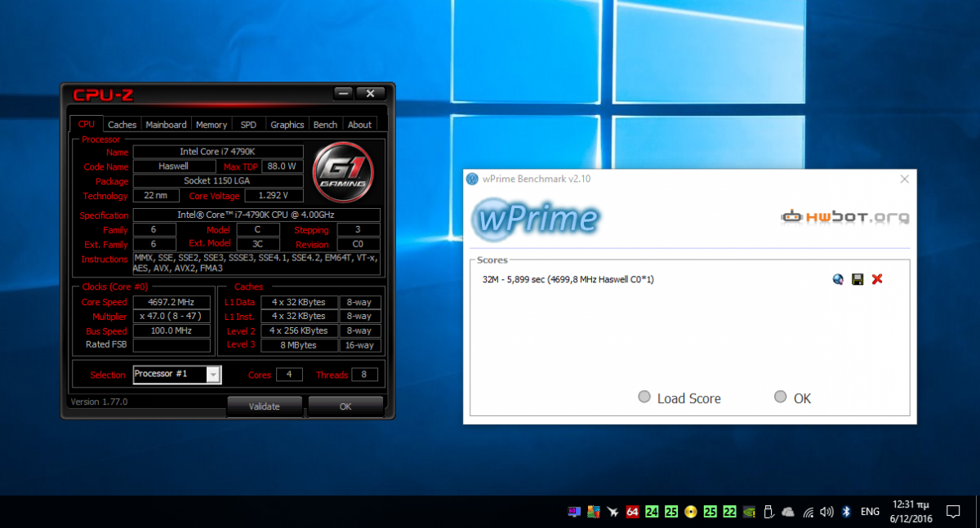
Task: Click the red 64 temperature tray icon
Action: 632,512
